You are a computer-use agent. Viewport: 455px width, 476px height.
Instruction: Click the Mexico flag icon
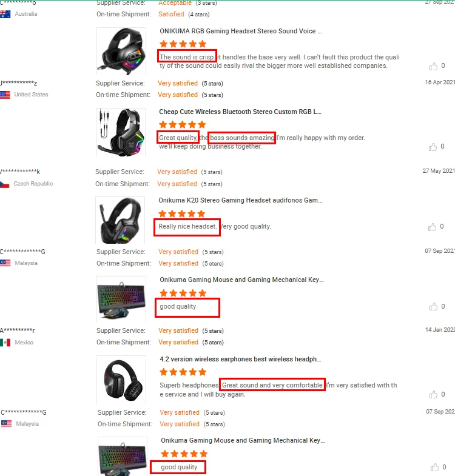click(5, 343)
